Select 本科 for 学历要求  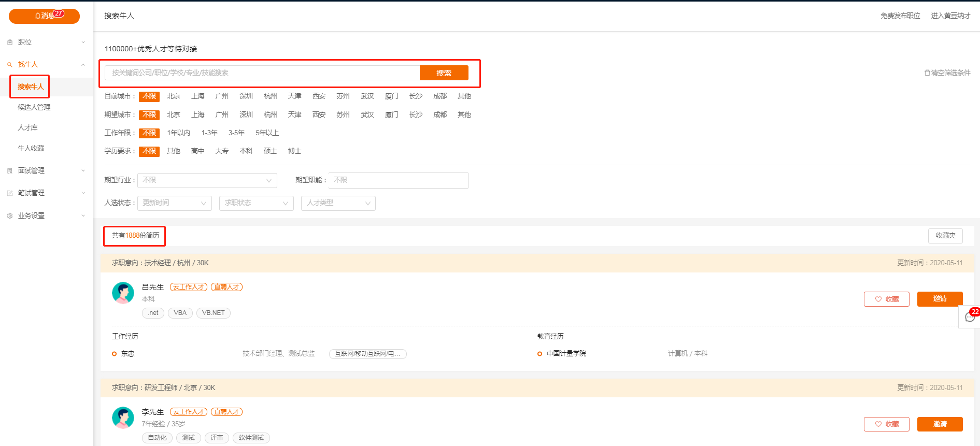(246, 151)
